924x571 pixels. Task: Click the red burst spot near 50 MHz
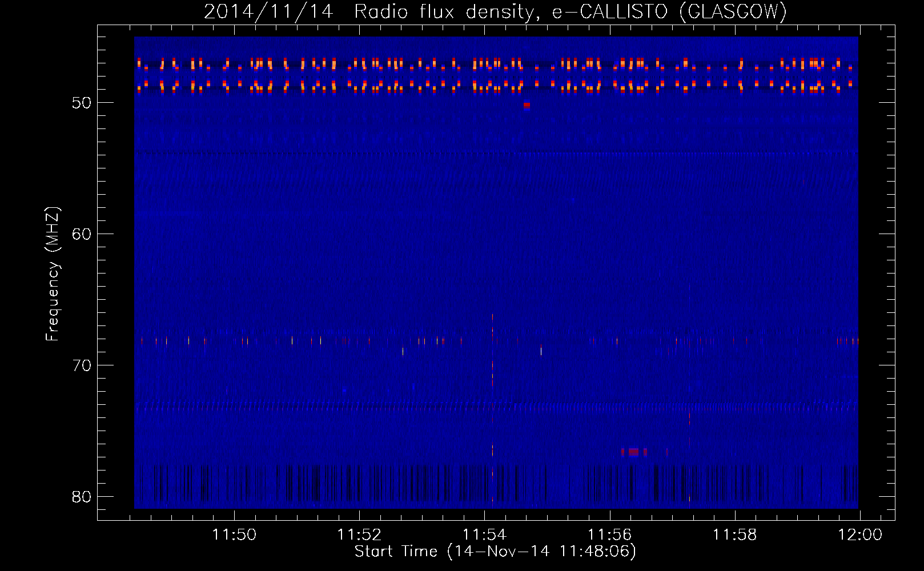527,105
